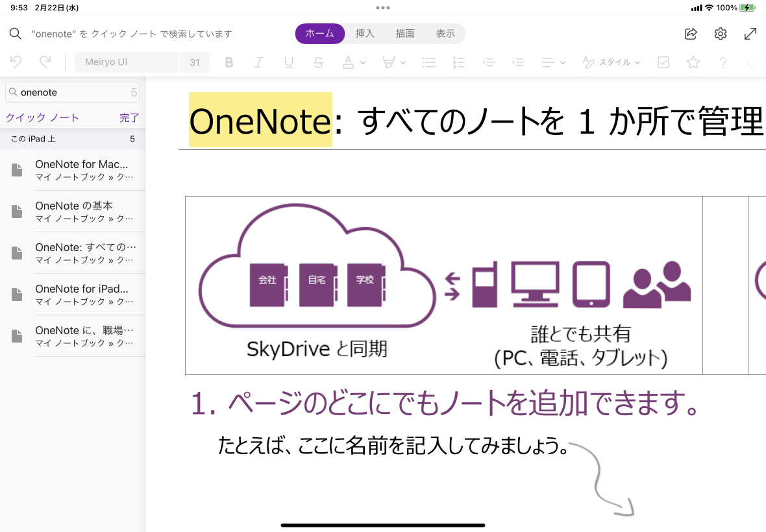Open the three-dot multitasking menu at top

click(x=383, y=8)
